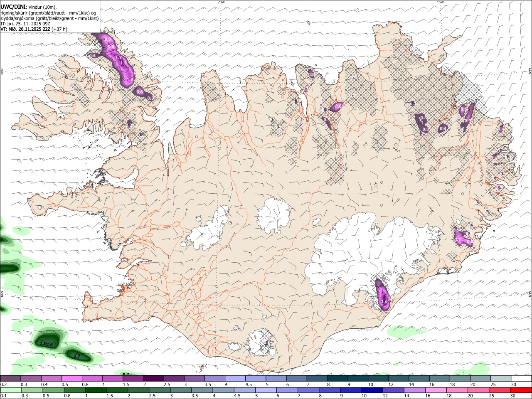This screenshot has width=532, height=399.
Task: Click the slydda/snjókoma description line
Action: (49, 18)
